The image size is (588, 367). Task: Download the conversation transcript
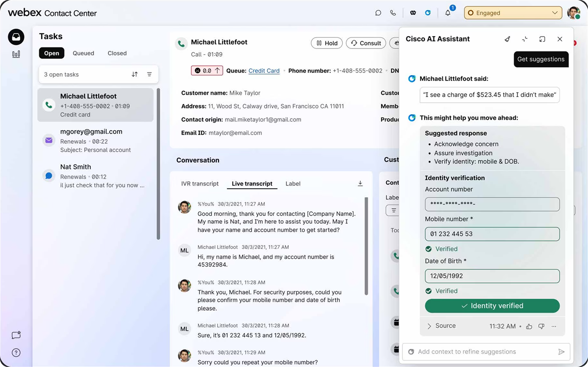pyautogui.click(x=360, y=184)
